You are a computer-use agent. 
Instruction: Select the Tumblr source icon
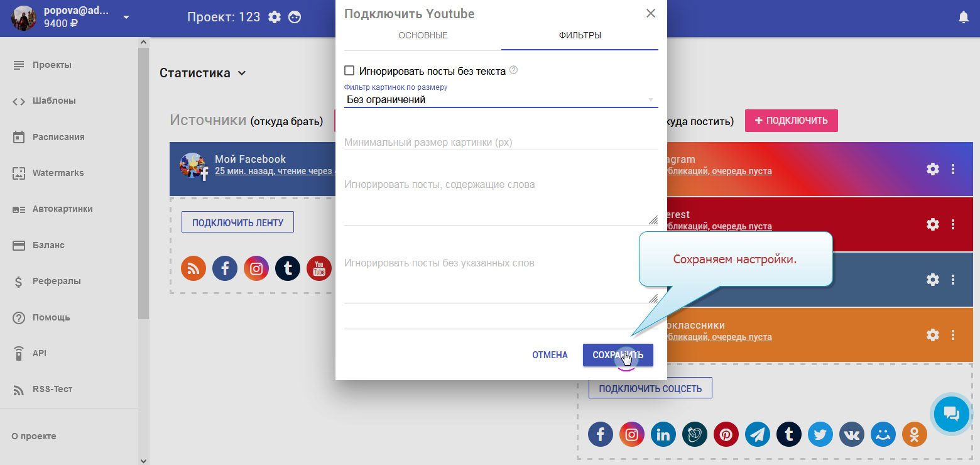pos(288,269)
